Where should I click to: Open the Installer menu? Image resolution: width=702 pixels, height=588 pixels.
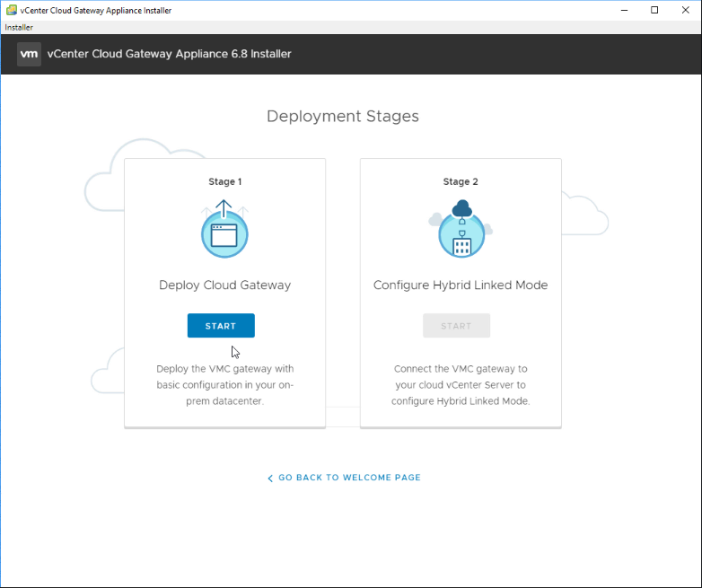(x=19, y=27)
